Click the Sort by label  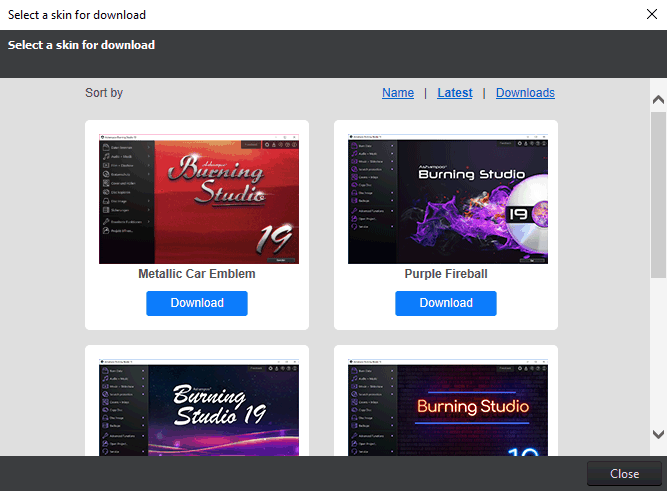[104, 93]
